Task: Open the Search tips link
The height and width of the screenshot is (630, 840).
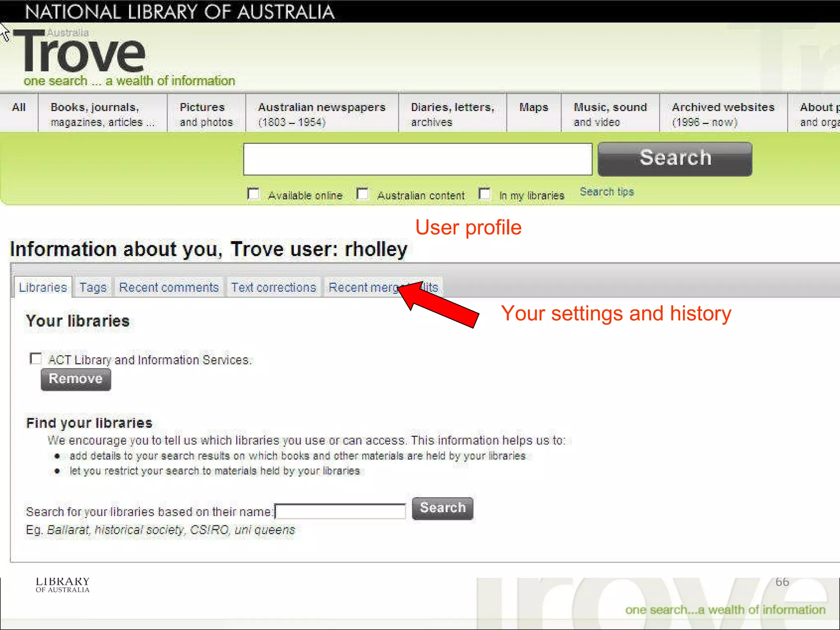Action: point(607,192)
